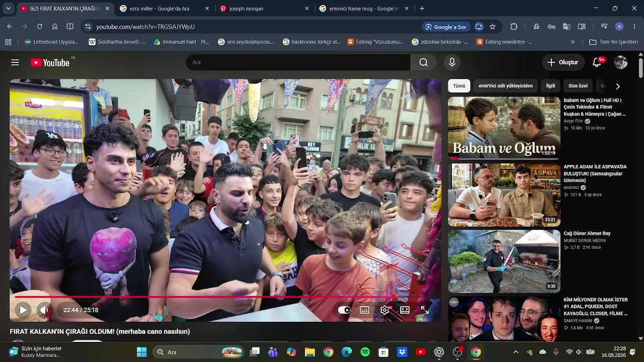This screenshot has width=644, height=362.
Task: Open the Siddhartha (novel) bookmark
Action: (x=117, y=42)
